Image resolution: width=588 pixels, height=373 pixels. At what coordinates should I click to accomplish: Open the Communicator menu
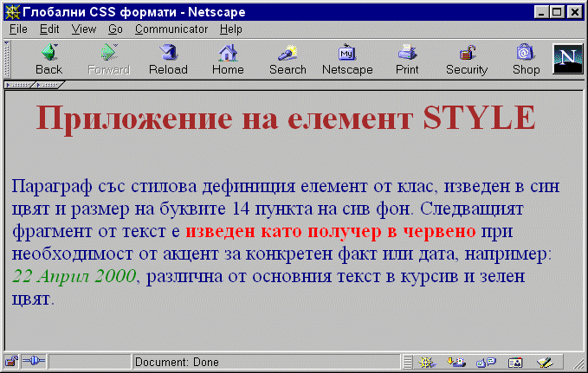(171, 29)
